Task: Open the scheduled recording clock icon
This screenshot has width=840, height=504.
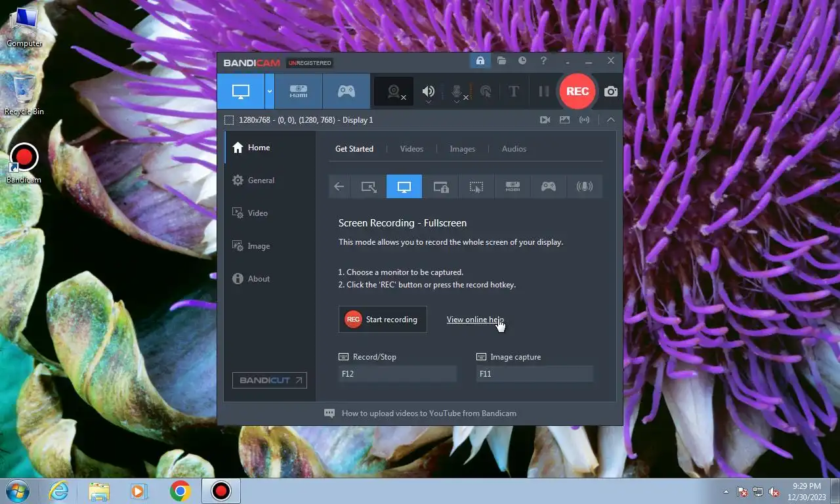Action: click(x=522, y=60)
